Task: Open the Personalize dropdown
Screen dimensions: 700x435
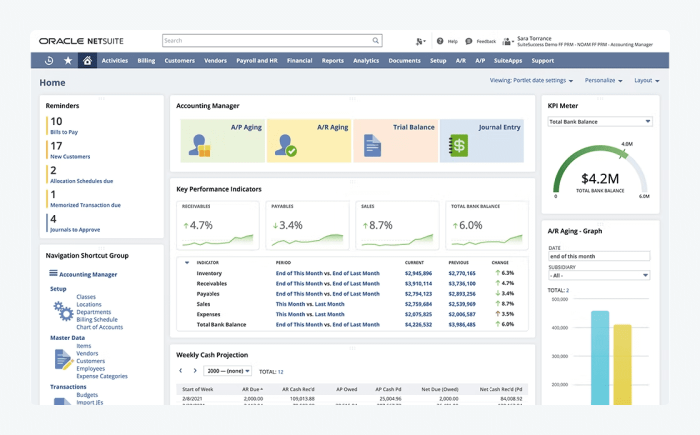Action: click(x=604, y=80)
